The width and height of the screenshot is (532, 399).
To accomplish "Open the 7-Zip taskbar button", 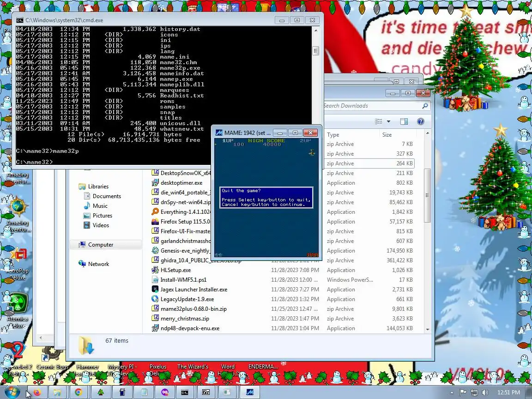I will point(206,392).
